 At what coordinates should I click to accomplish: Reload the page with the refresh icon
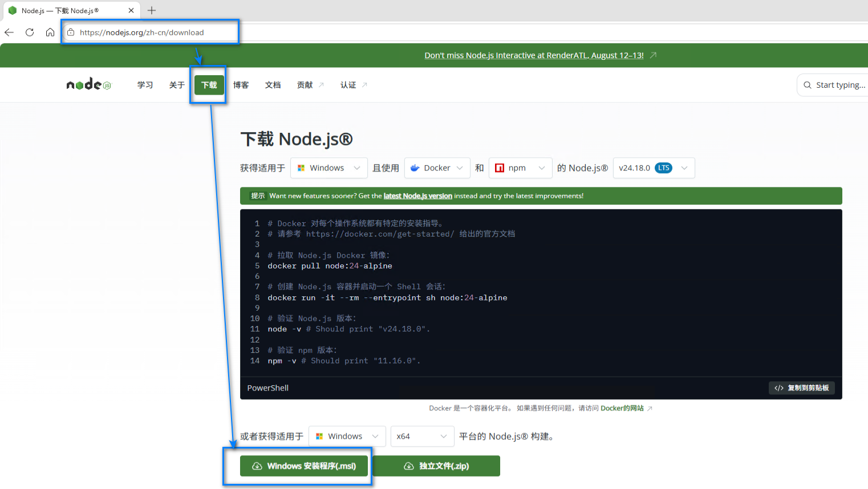(x=30, y=32)
